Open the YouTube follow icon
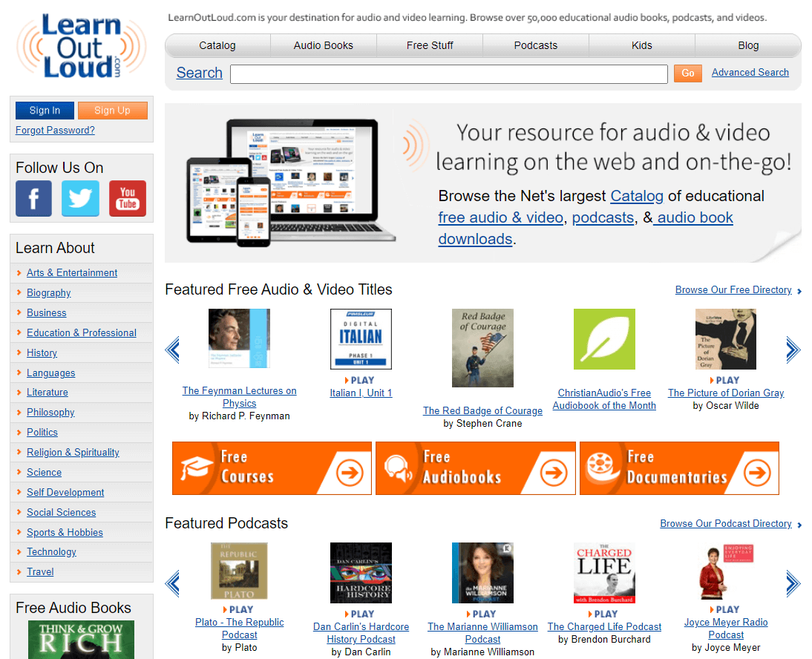Viewport: 812px width, 659px height. [128, 198]
